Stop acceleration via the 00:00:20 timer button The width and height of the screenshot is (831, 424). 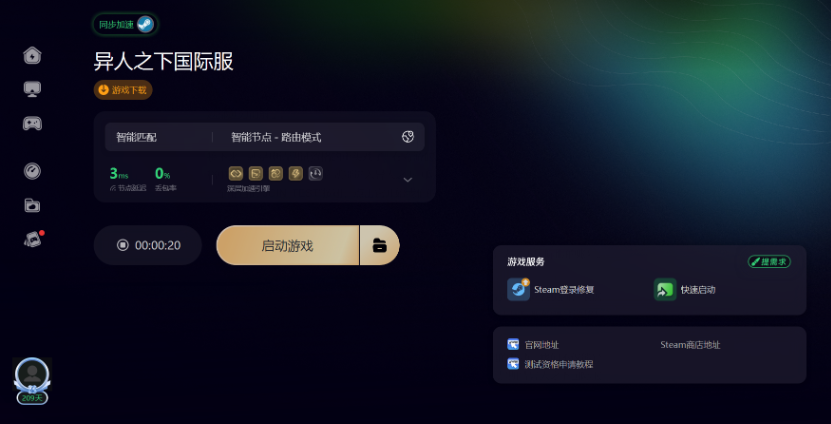click(x=148, y=245)
